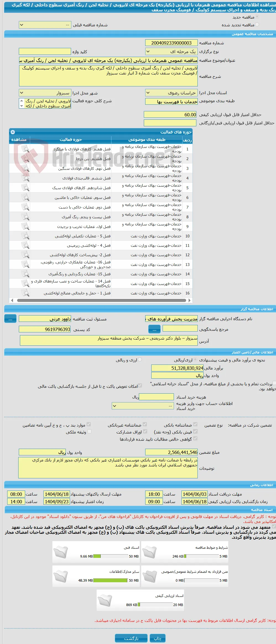
Task: Click the هزینه خرید اسناد field
Action: click(x=156, y=397)
